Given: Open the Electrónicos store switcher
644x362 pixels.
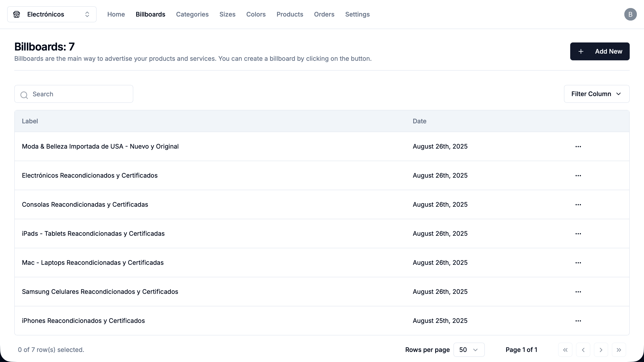Looking at the screenshot, I should point(52,14).
